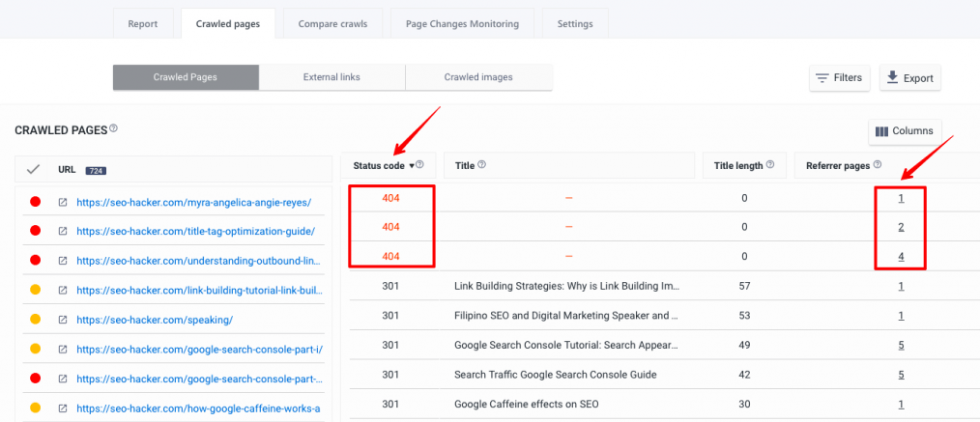Toggle the select-all checkmark in URL header
Image resolution: width=980 pixels, height=422 pixels.
tap(33, 169)
